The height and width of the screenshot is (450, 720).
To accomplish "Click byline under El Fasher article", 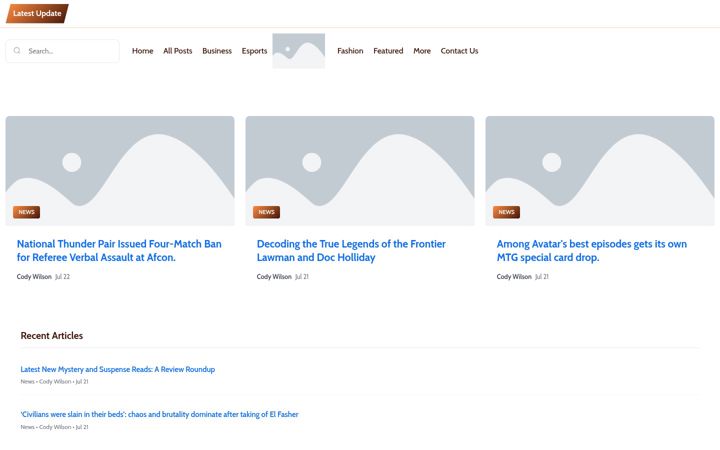I will pos(55,427).
